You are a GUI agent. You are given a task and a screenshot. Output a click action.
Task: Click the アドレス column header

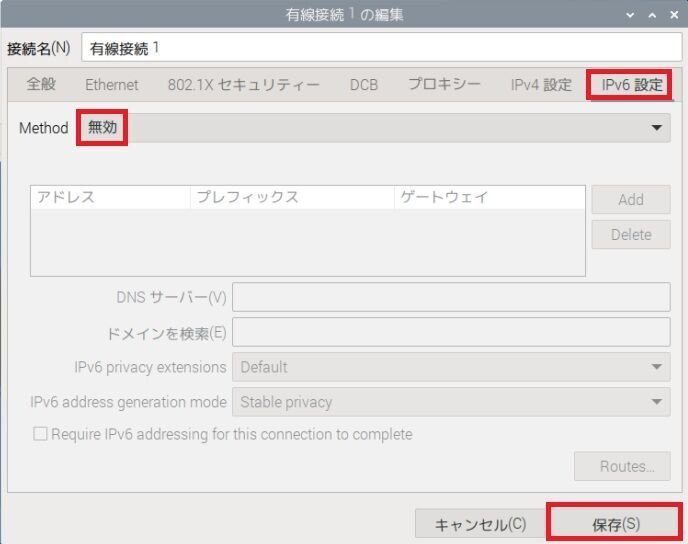click(x=111, y=197)
